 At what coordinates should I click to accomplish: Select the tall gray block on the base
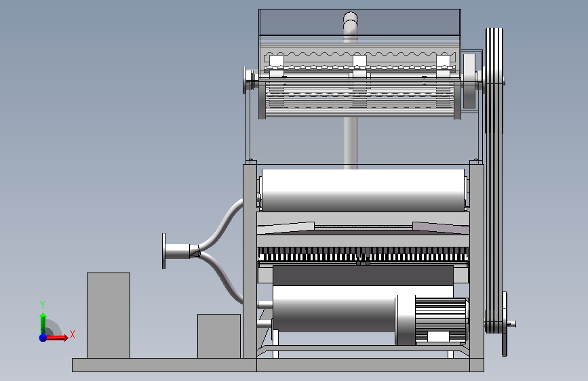pyautogui.click(x=109, y=315)
